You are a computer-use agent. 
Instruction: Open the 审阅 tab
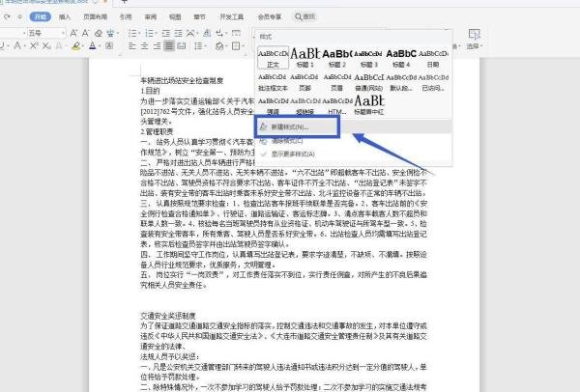click(x=150, y=17)
